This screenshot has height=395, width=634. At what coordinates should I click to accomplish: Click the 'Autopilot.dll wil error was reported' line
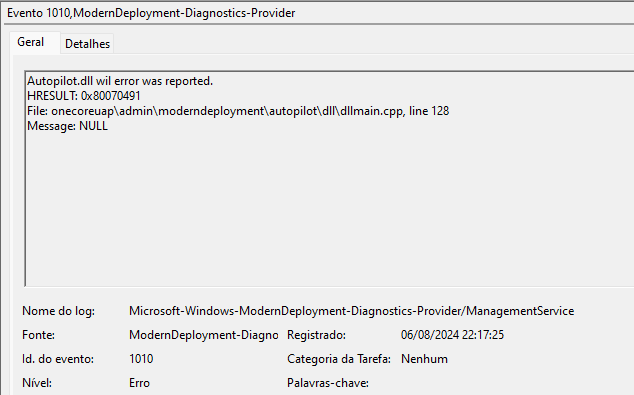(x=120, y=81)
